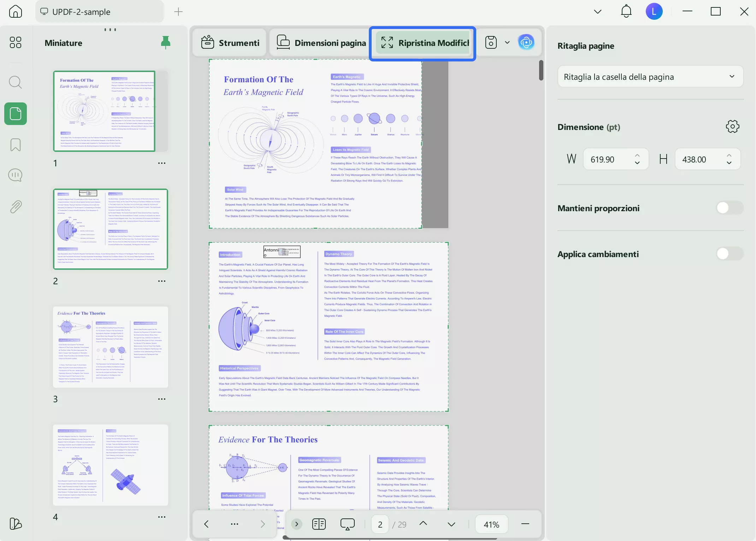Click the notifications bell icon
Viewport: 756px width, 541px height.
click(626, 12)
